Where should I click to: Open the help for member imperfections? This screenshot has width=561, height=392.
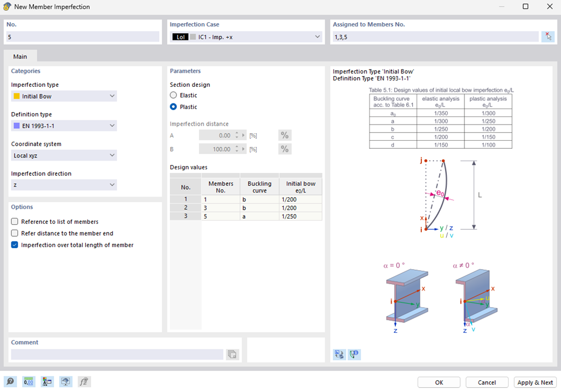pos(10,381)
